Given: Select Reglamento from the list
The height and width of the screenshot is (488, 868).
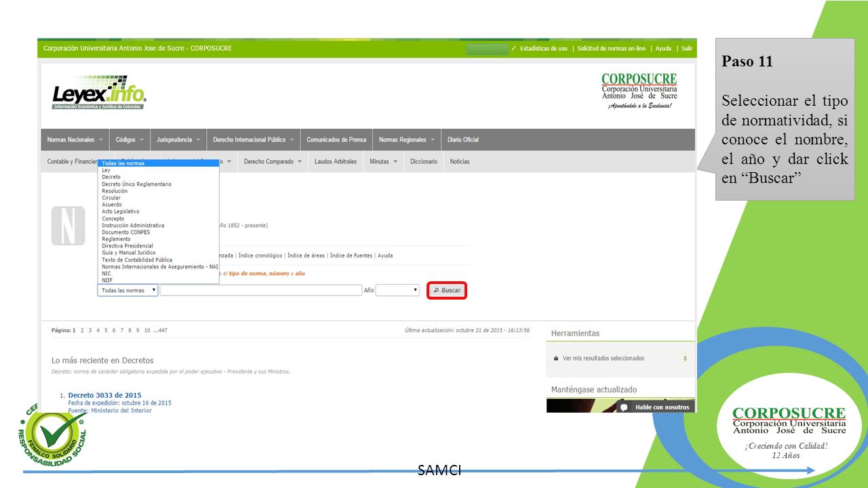Looking at the screenshot, I should [x=158, y=239].
